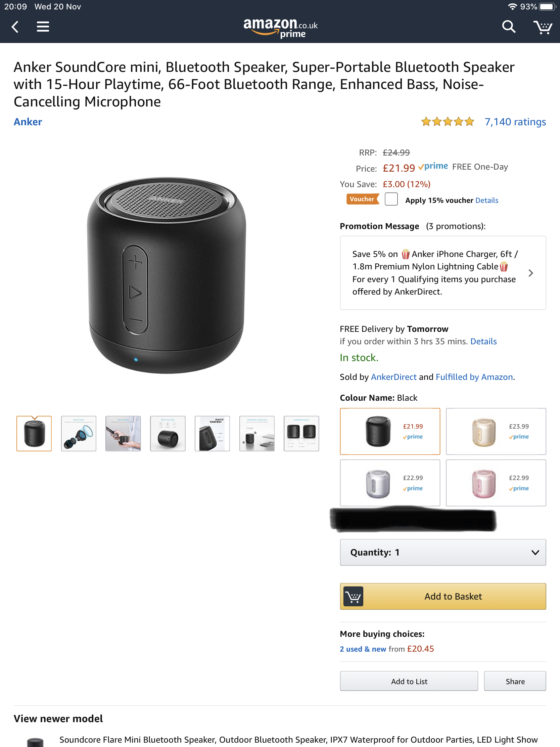Open search with magnifier icon

tap(508, 26)
